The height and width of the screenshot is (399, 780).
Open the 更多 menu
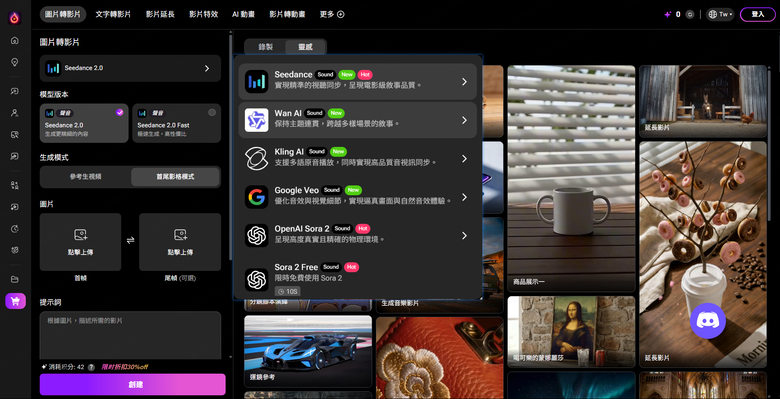tap(332, 14)
